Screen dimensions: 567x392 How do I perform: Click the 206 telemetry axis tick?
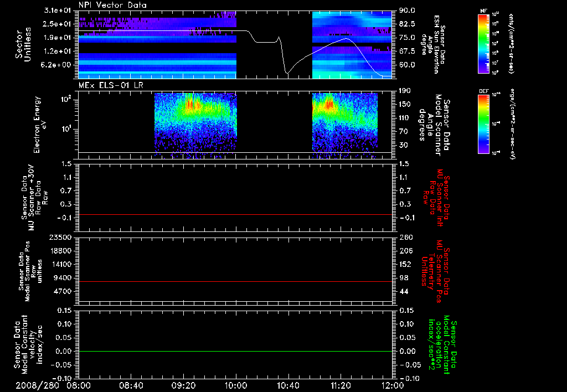[405, 251]
